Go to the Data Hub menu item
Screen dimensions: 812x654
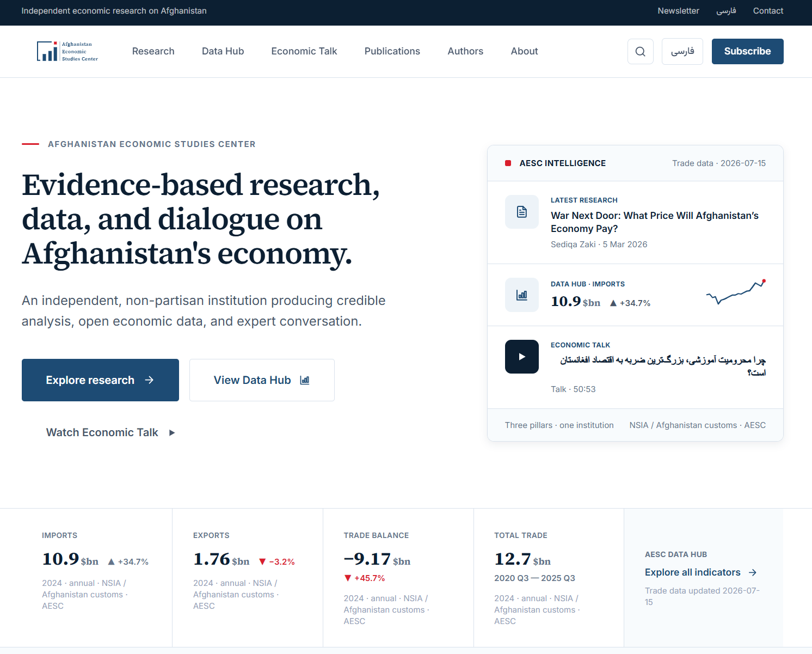click(x=223, y=51)
